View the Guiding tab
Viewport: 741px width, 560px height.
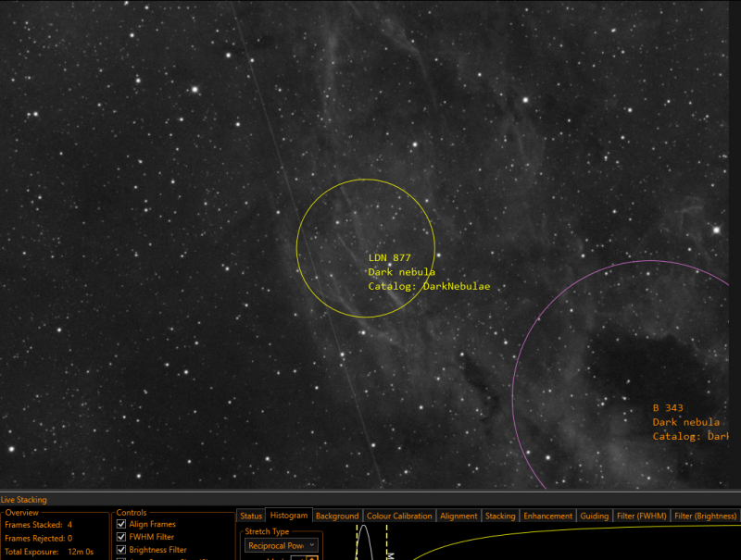[594, 516]
